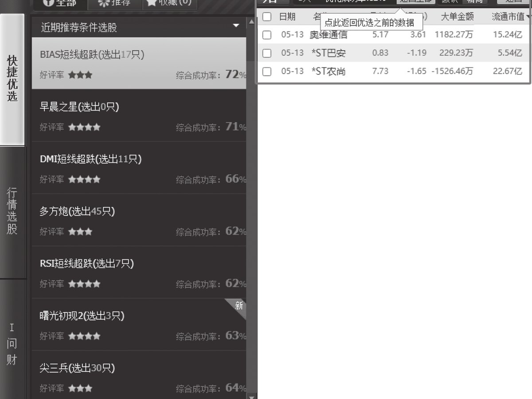Viewport: 532px width, 399px height.
Task: Click the 5.54亿 market cap cell
Action: point(510,53)
